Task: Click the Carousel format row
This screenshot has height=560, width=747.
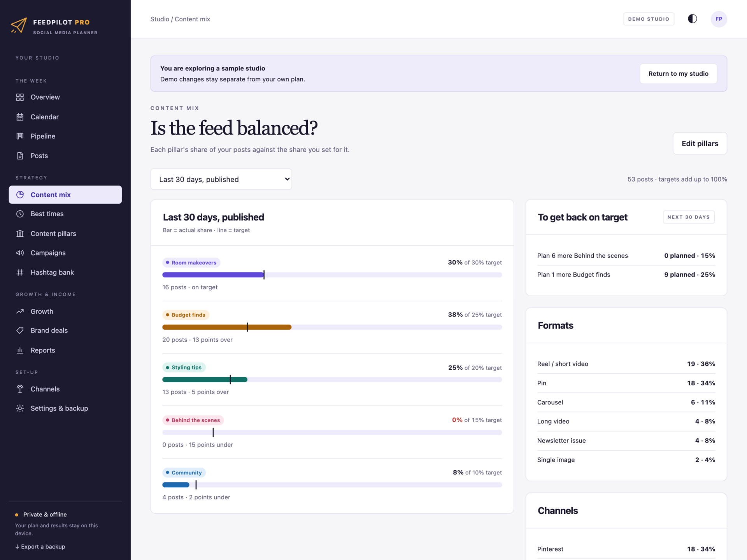Action: click(x=626, y=402)
